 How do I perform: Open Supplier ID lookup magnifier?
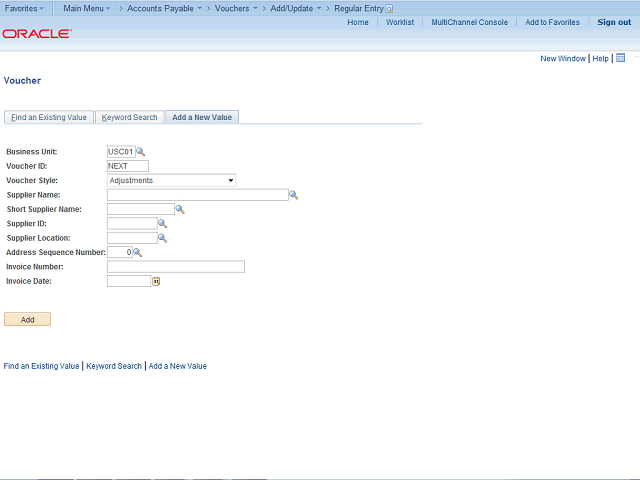point(162,224)
